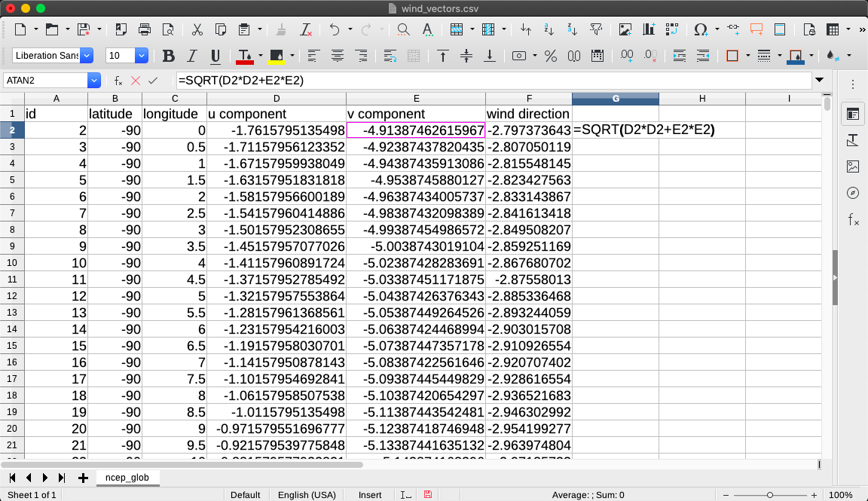Click the Sort Ascending icon

click(549, 30)
